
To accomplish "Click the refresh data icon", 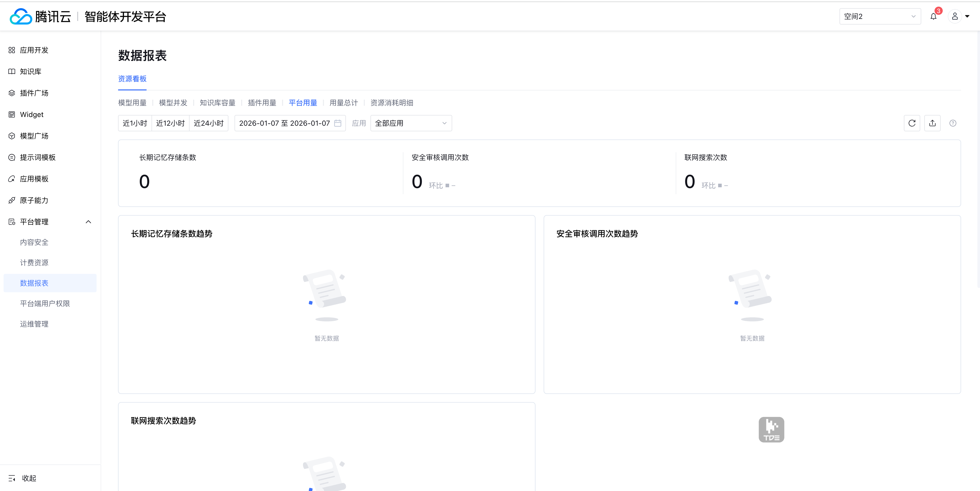I will pos(912,123).
